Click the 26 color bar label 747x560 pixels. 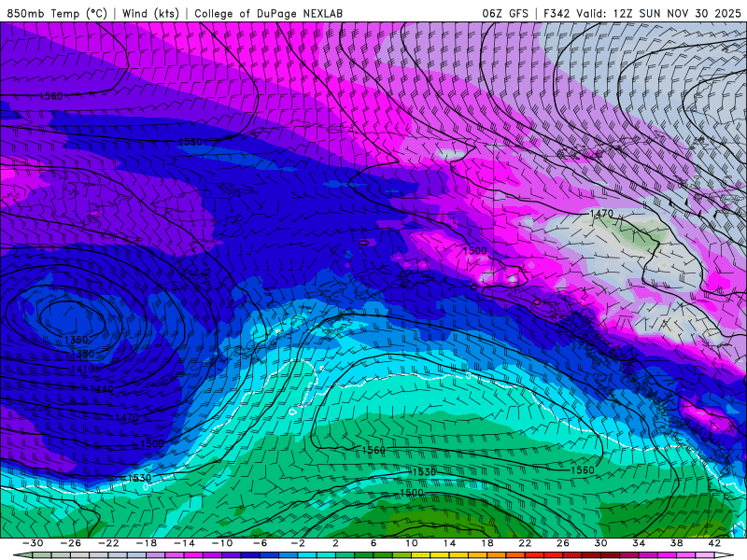point(563,543)
